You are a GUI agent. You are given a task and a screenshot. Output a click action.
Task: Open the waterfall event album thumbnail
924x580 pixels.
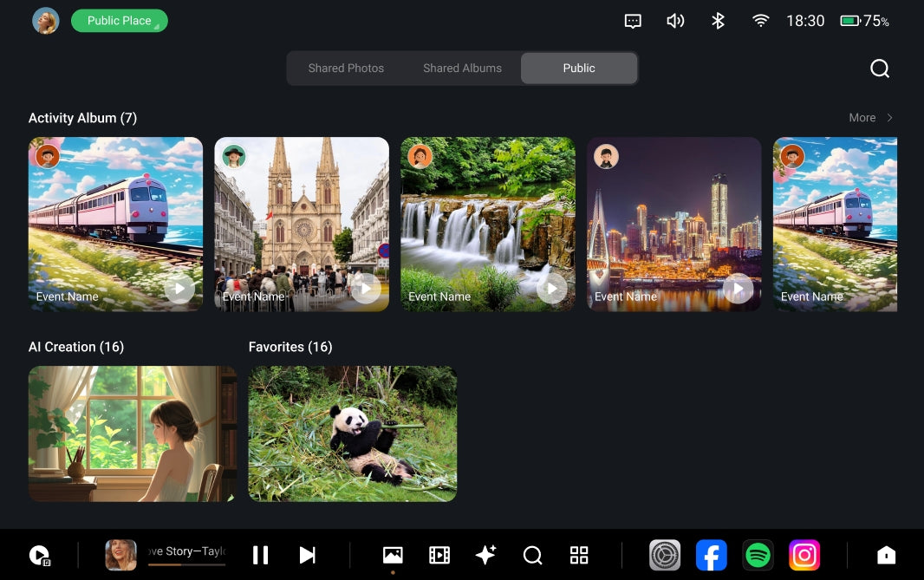pos(488,224)
